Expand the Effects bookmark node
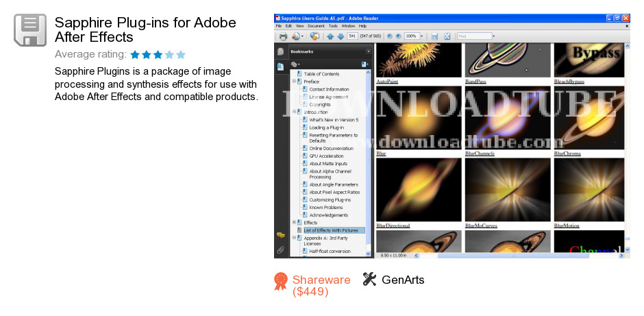This screenshot has height=316, width=644. coord(294,222)
